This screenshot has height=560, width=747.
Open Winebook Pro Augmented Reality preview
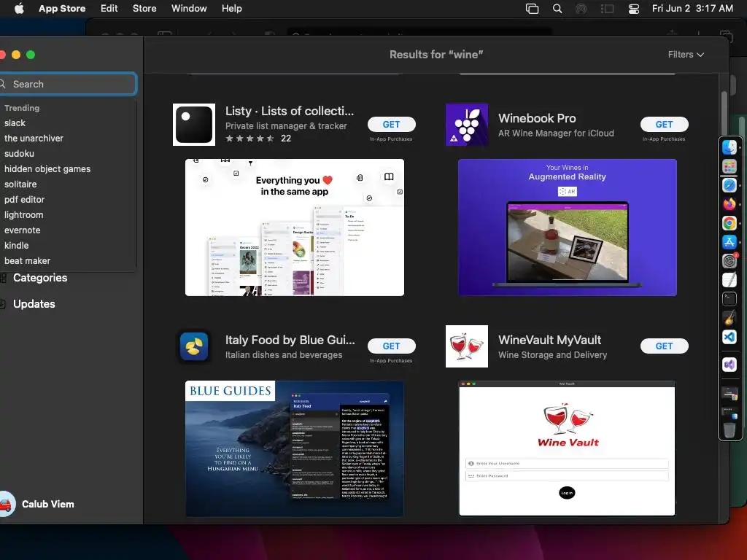[568, 227]
